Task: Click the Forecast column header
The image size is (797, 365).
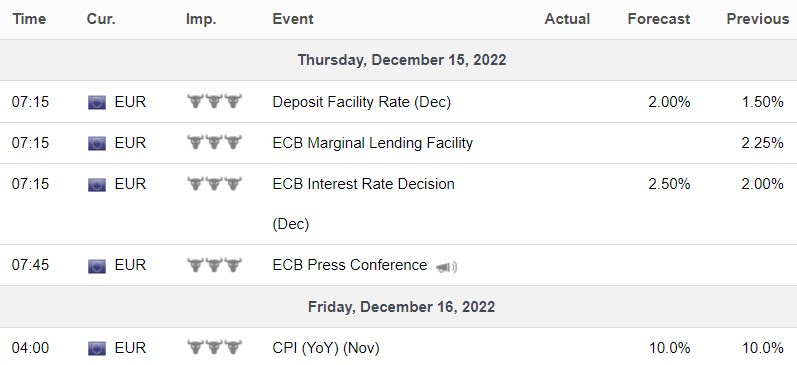Action: coord(659,19)
